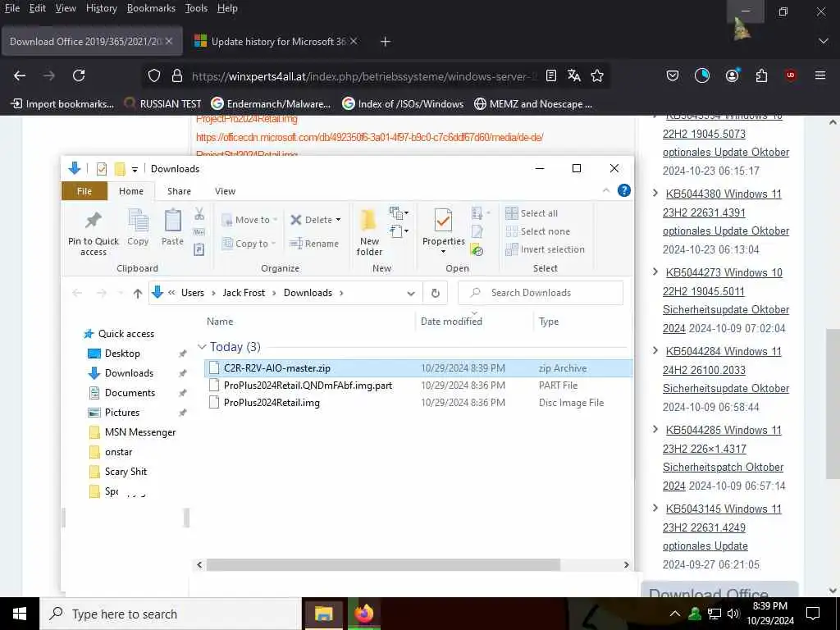
Task: Click the translate page icon
Action: pos(573,75)
